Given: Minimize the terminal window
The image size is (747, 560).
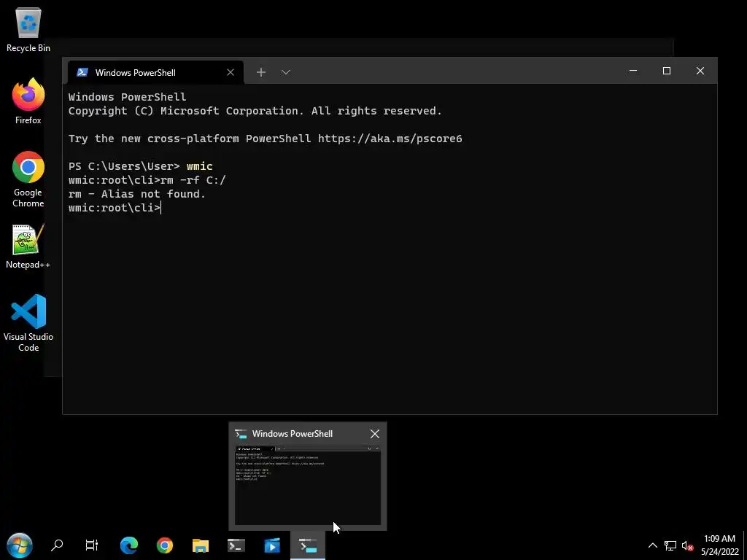Looking at the screenshot, I should 633,71.
